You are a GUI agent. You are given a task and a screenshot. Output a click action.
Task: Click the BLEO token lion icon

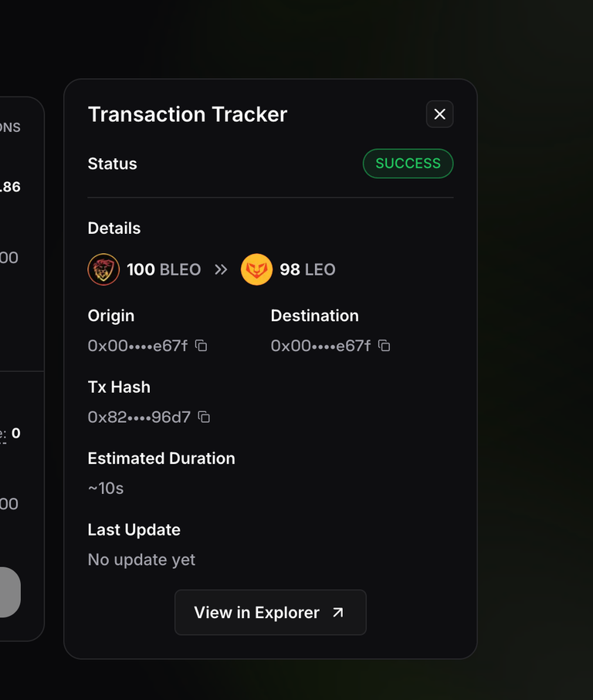(x=103, y=269)
